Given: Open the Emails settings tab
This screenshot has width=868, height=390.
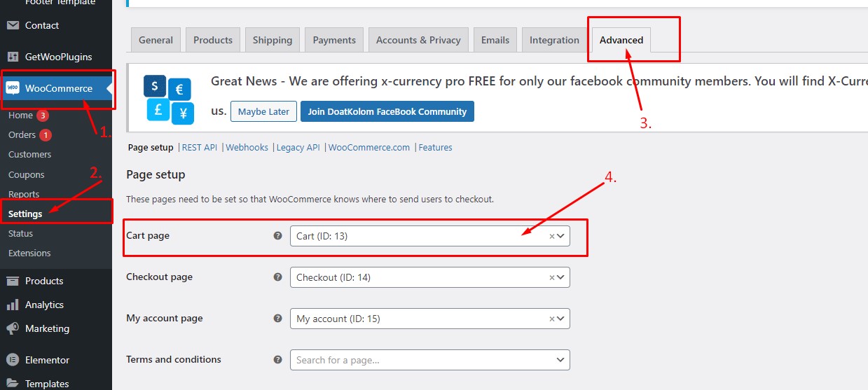Looking at the screenshot, I should (x=495, y=40).
